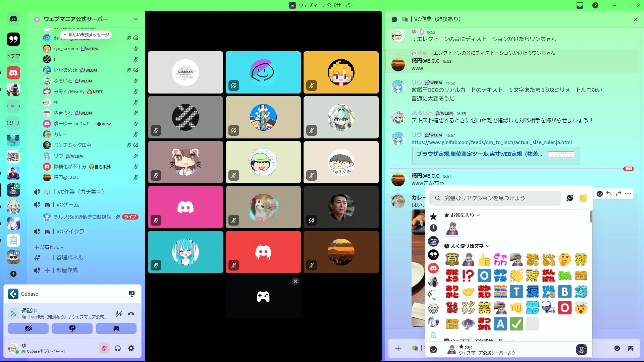This screenshot has width=644, height=362.
Task: Start an activity with the gamepad button
Action: (116, 328)
